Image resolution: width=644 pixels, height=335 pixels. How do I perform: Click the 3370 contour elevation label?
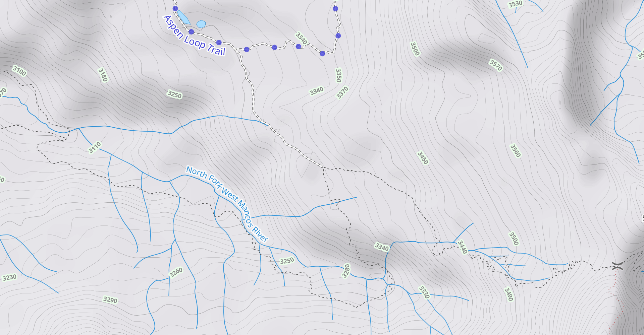(x=342, y=92)
